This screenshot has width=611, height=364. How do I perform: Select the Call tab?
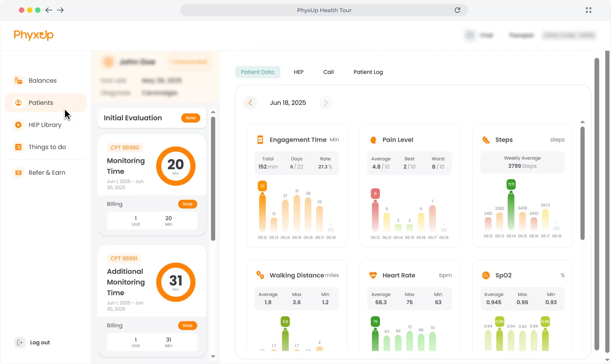328,72
